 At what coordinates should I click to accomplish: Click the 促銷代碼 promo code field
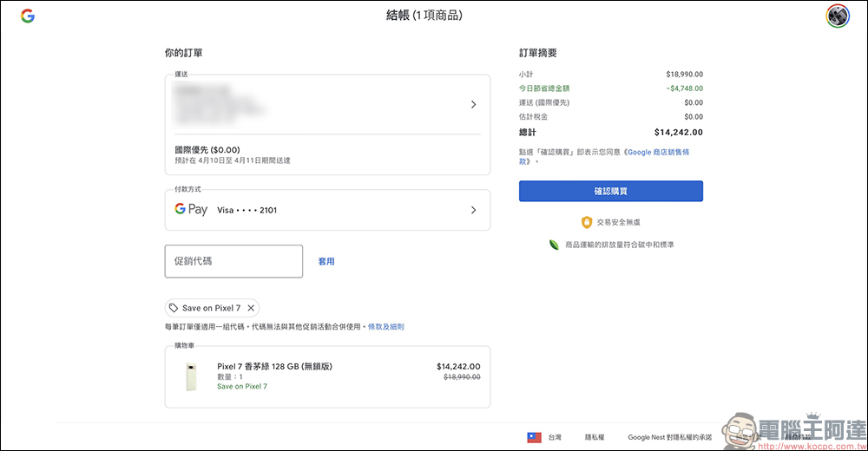(x=233, y=261)
